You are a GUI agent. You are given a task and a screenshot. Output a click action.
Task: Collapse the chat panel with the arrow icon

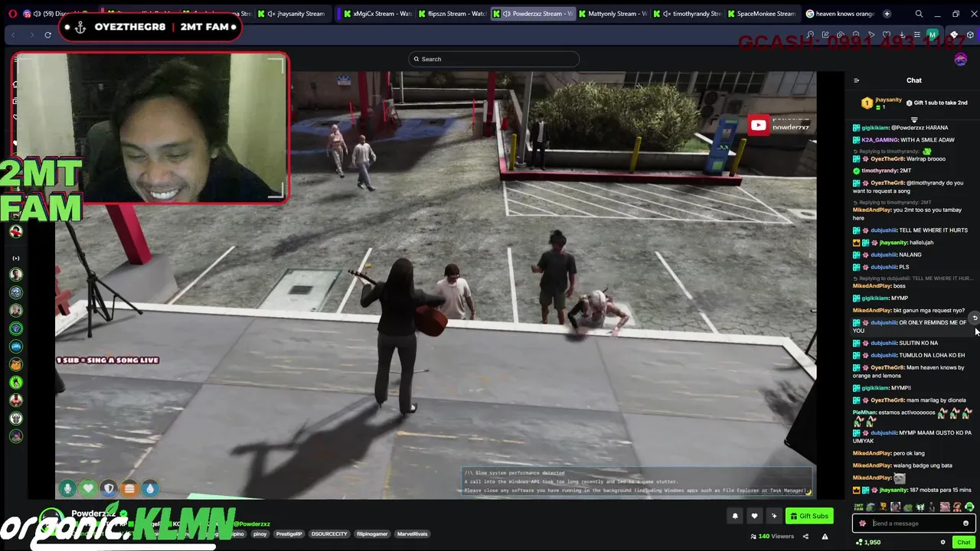pyautogui.click(x=857, y=80)
